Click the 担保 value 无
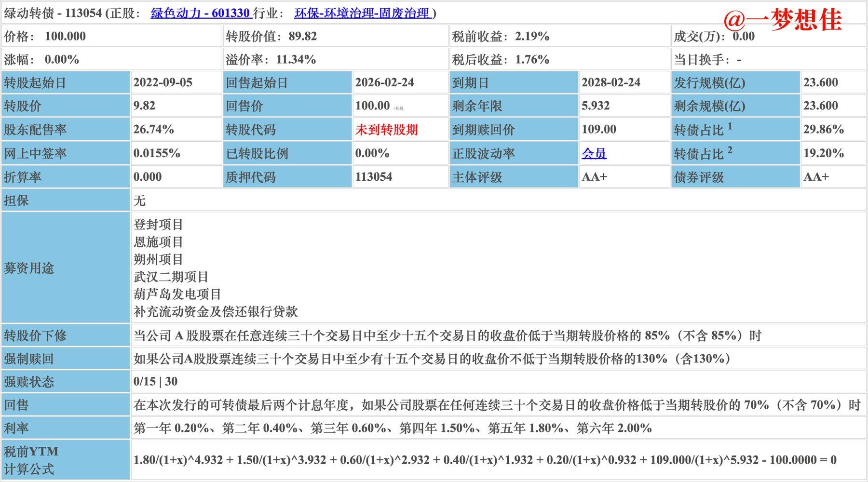This screenshot has width=868, height=482. point(139,200)
